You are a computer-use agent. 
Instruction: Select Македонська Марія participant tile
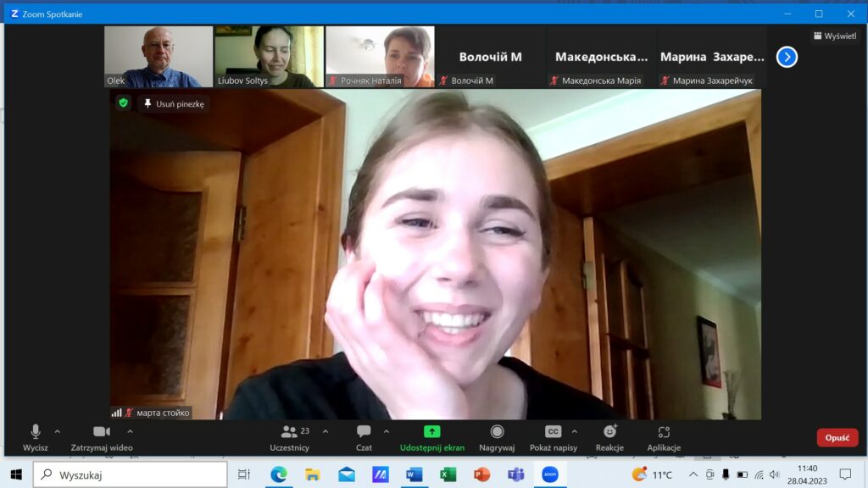(x=601, y=57)
